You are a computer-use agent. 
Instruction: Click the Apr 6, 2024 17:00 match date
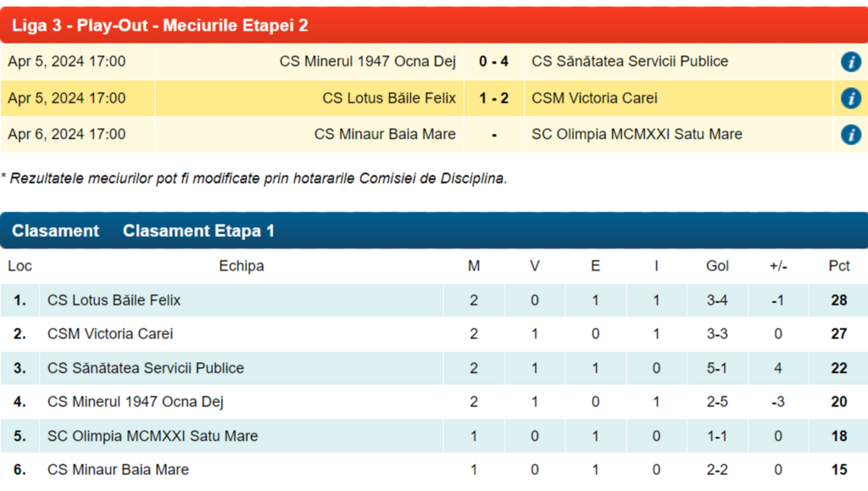(x=67, y=134)
